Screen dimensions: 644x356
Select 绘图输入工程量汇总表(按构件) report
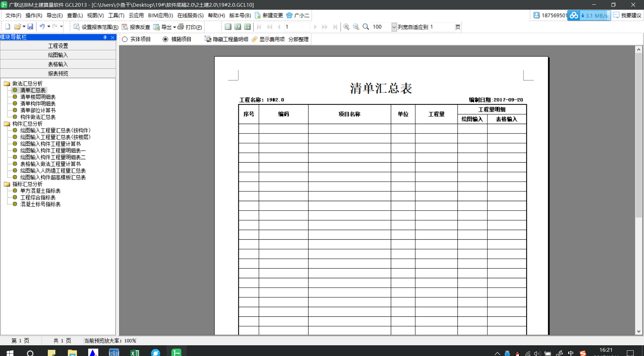pyautogui.click(x=55, y=130)
